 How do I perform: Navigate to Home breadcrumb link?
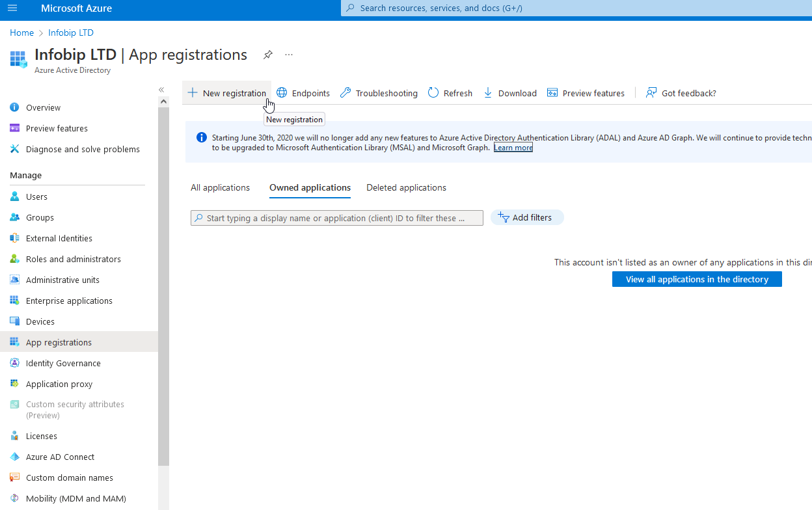point(21,33)
